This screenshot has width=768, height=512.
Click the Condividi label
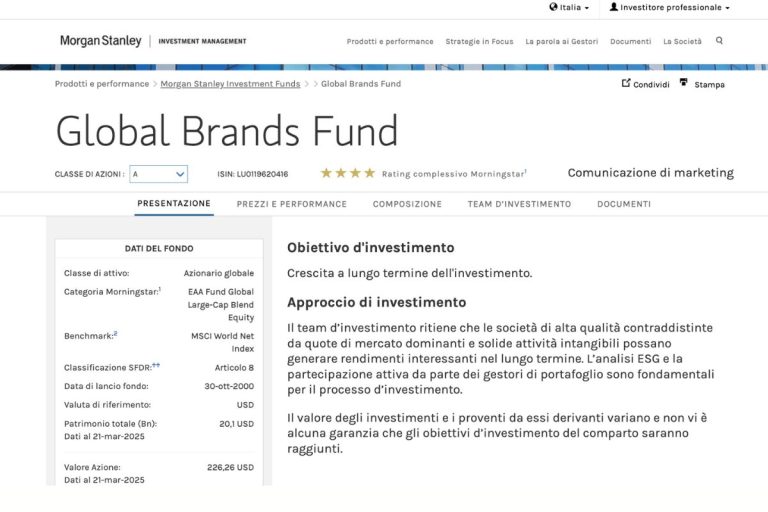pyautogui.click(x=651, y=85)
